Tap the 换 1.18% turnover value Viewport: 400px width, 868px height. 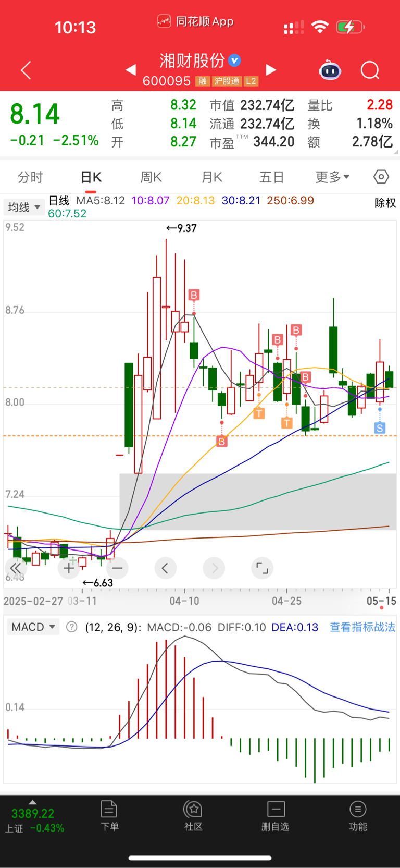coord(374,124)
